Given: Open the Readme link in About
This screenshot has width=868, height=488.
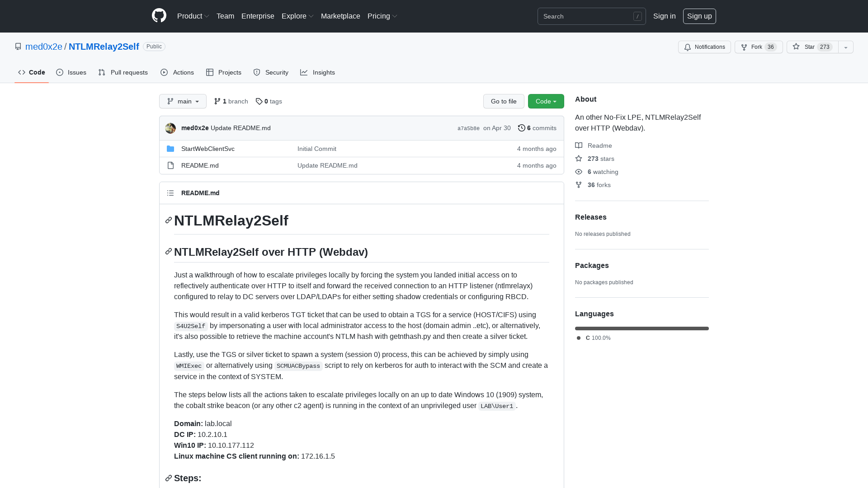Looking at the screenshot, I should (594, 145).
